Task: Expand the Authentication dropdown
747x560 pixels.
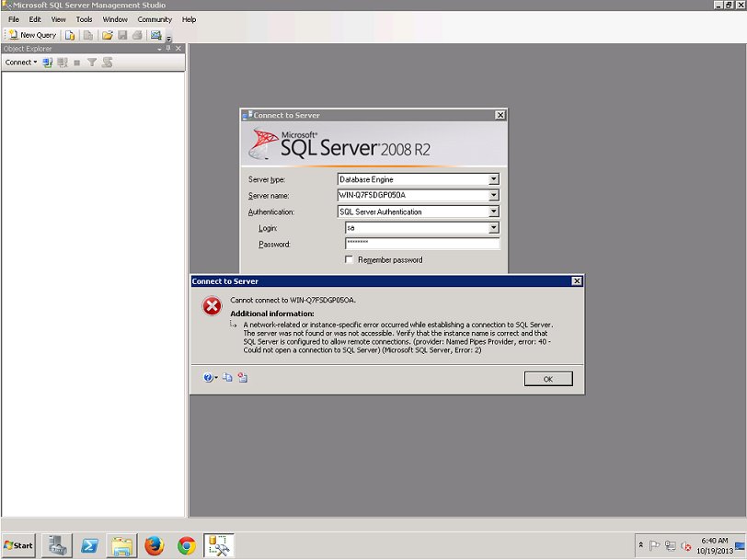Action: (x=493, y=211)
